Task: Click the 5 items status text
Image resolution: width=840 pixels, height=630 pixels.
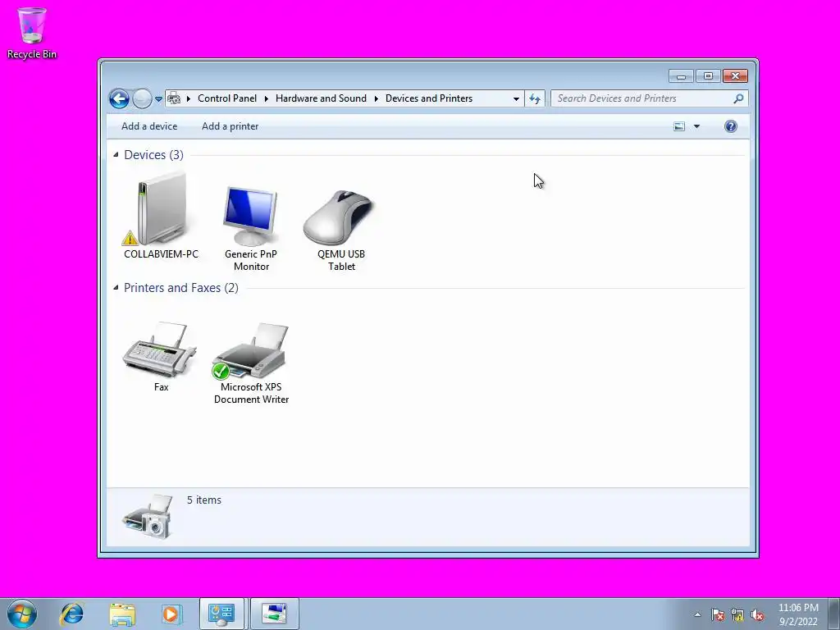Action: [x=204, y=500]
